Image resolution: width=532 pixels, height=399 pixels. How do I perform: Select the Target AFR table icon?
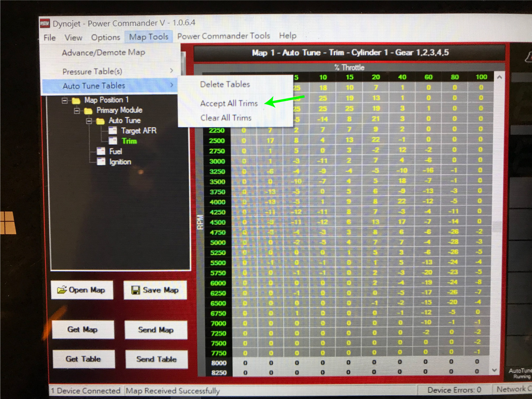pyautogui.click(x=113, y=131)
